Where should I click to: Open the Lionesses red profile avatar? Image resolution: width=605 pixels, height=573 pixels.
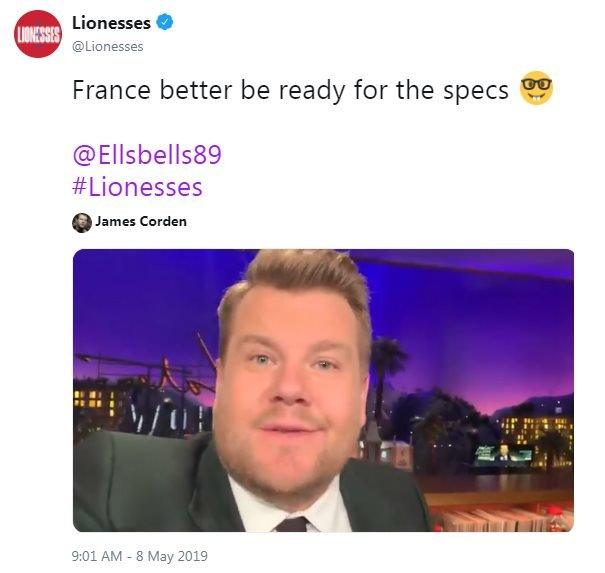38,34
